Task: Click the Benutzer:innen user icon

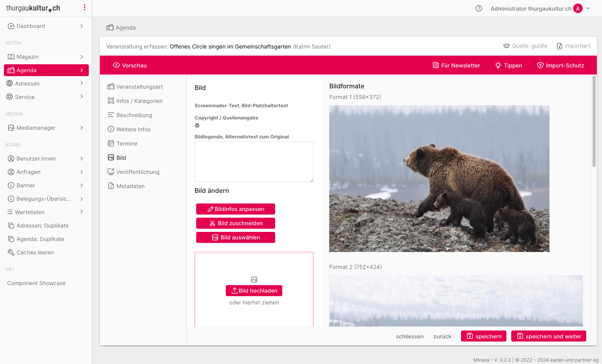Action: (x=11, y=159)
